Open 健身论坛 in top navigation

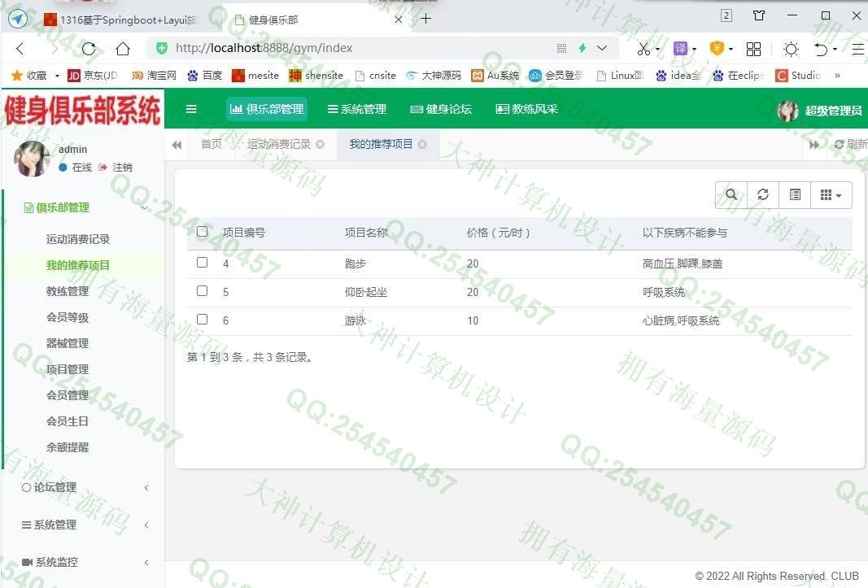[x=441, y=109]
